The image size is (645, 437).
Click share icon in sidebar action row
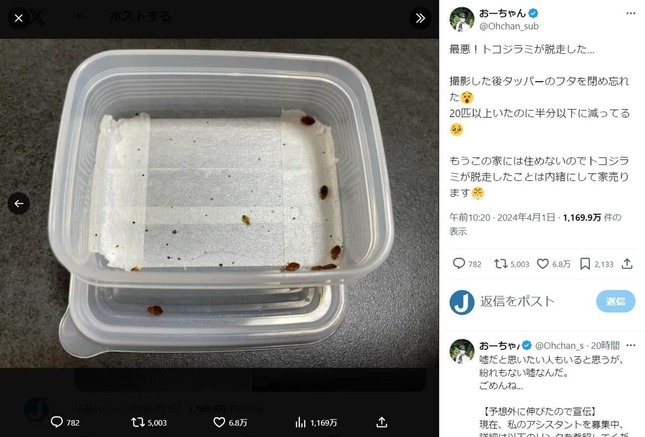pyautogui.click(x=627, y=264)
